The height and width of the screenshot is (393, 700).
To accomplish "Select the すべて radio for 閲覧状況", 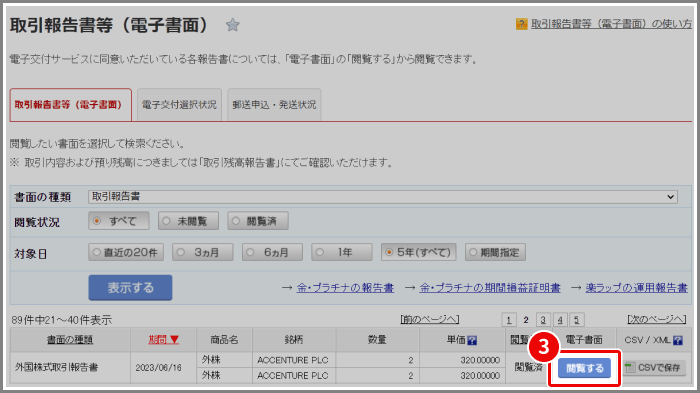I will pyautogui.click(x=119, y=221).
